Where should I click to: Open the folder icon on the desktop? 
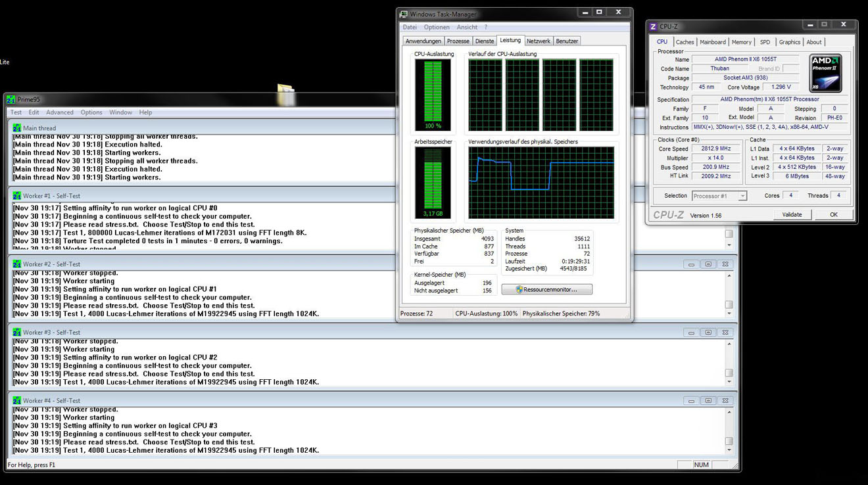click(285, 95)
